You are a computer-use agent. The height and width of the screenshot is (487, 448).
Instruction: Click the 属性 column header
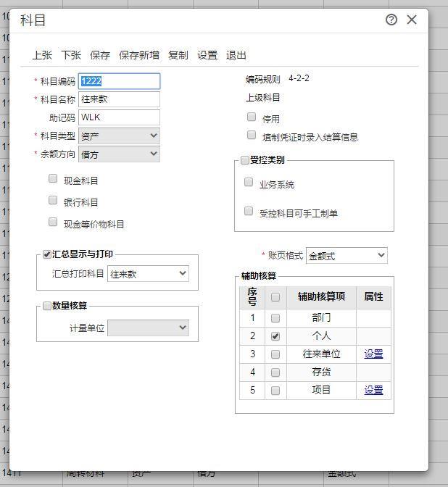coord(373,296)
